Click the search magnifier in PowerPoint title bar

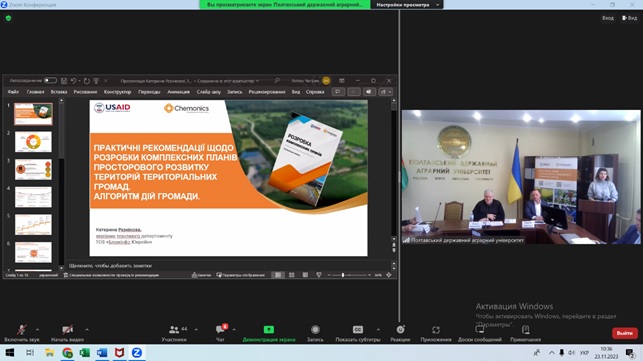277,81
